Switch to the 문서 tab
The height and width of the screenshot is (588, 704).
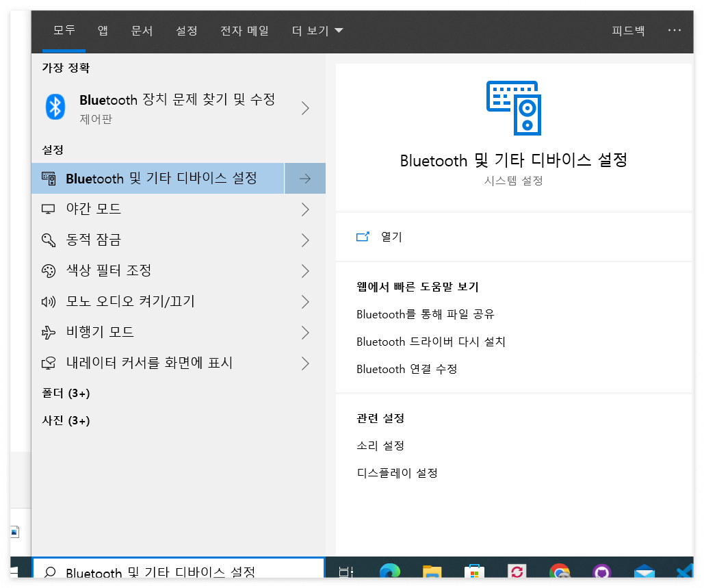pyautogui.click(x=142, y=31)
